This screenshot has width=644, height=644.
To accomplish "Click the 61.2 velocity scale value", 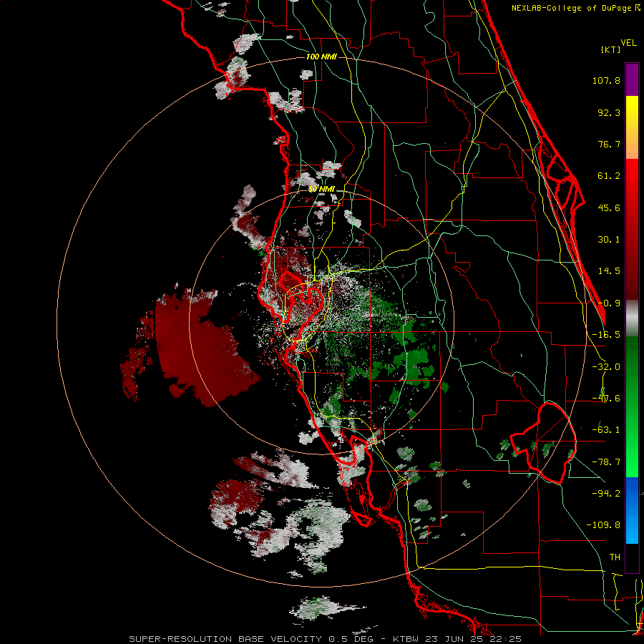I will click(x=609, y=176).
